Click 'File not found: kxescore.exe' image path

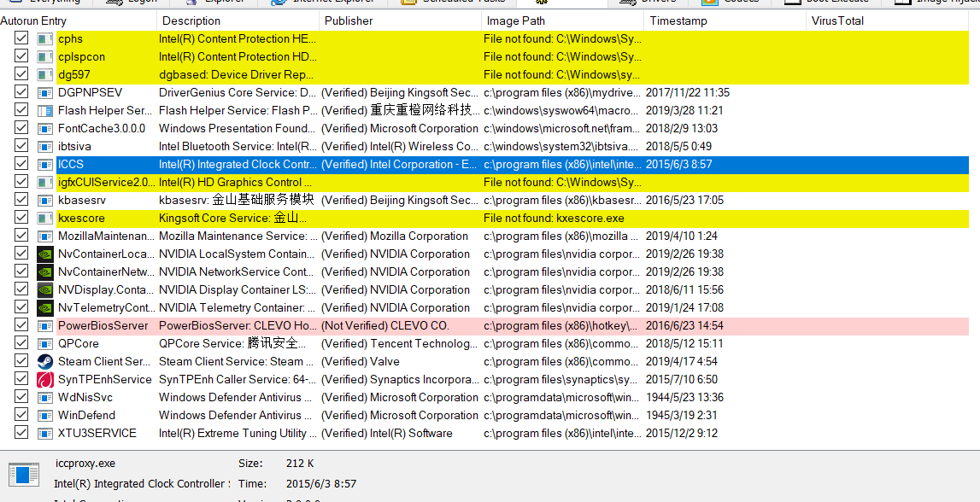coord(554,219)
